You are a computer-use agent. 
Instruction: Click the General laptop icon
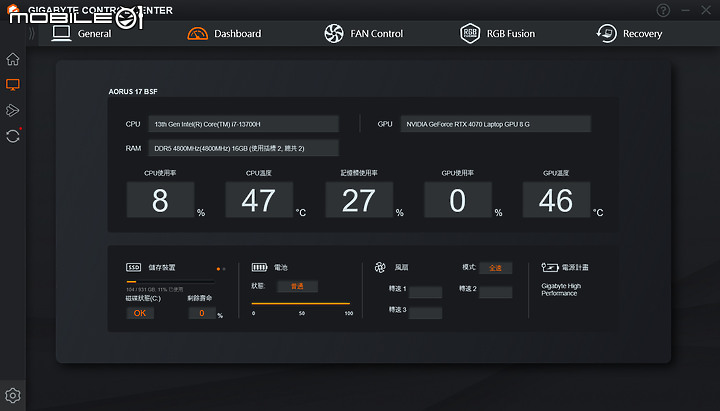pyautogui.click(x=61, y=34)
